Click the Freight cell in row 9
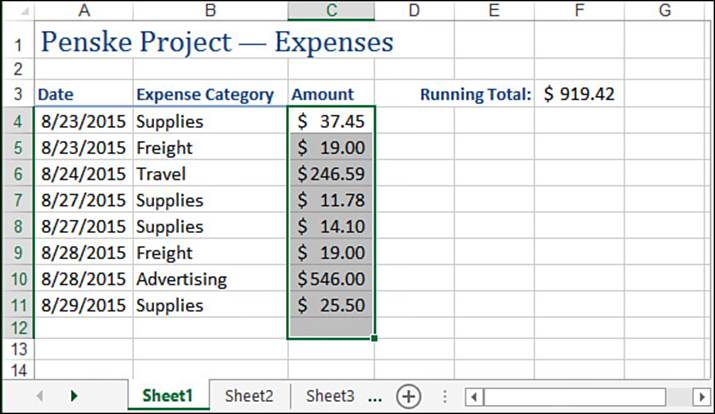Viewport: 715px width, 414px height. 210,252
